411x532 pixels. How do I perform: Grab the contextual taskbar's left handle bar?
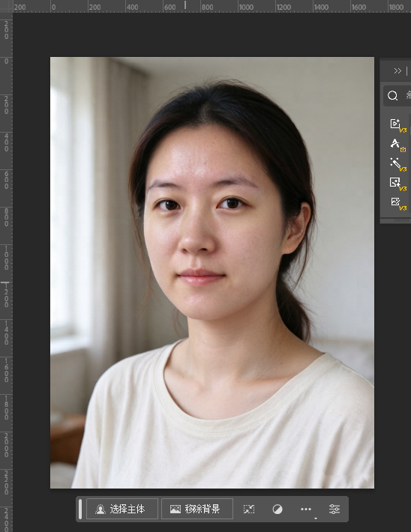click(80, 509)
